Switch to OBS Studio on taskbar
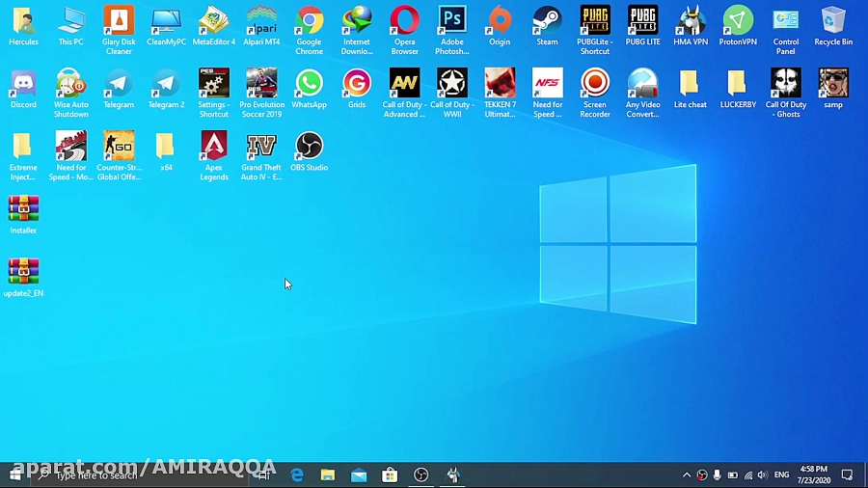Image resolution: width=868 pixels, height=488 pixels. coord(420,475)
